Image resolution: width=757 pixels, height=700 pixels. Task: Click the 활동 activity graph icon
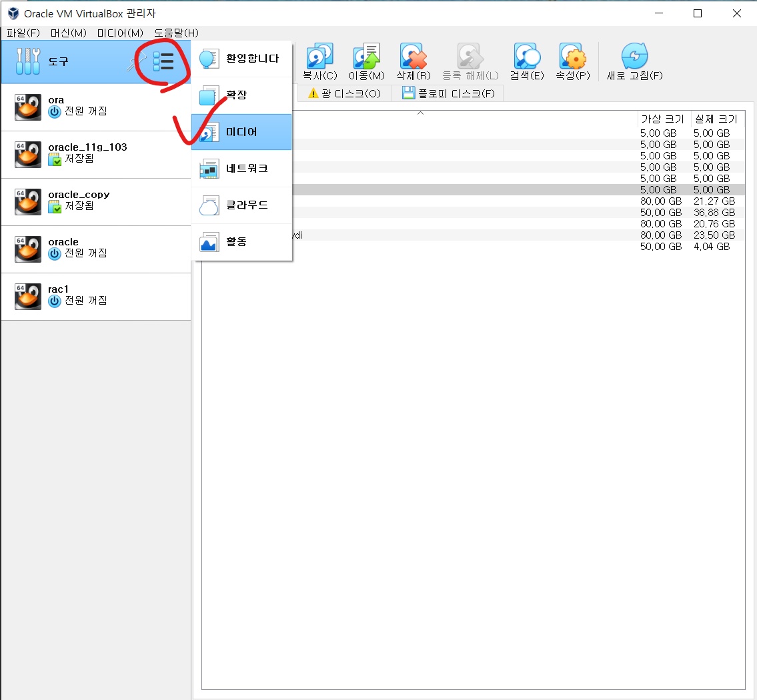[209, 242]
